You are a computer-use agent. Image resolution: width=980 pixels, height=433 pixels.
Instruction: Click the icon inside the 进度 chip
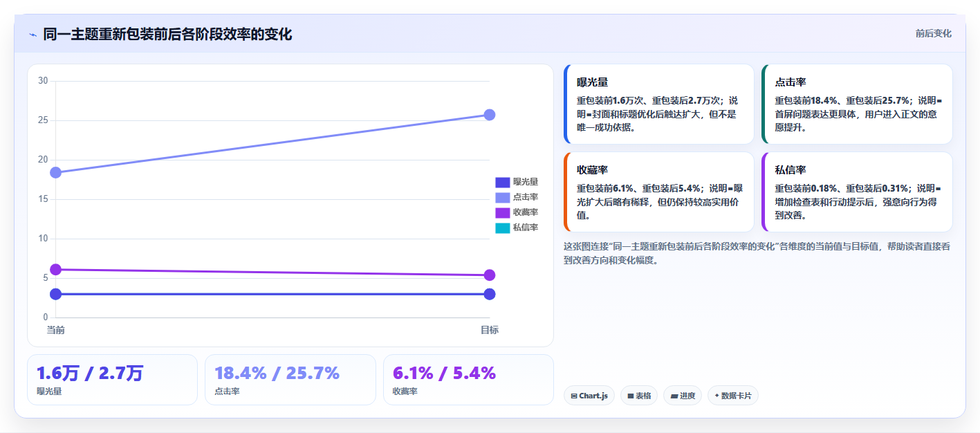(x=674, y=396)
